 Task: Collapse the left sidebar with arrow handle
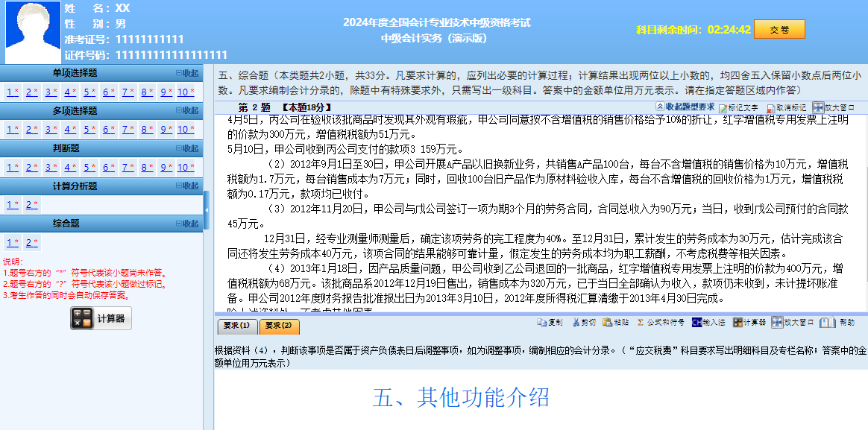207,210
